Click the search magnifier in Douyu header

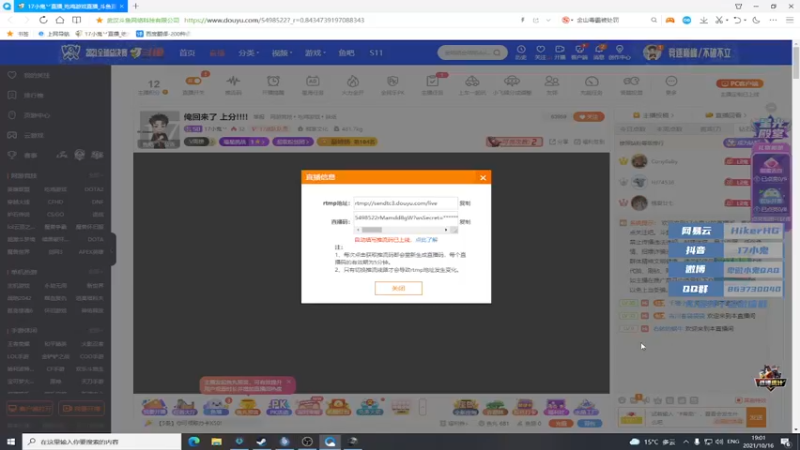[497, 53]
